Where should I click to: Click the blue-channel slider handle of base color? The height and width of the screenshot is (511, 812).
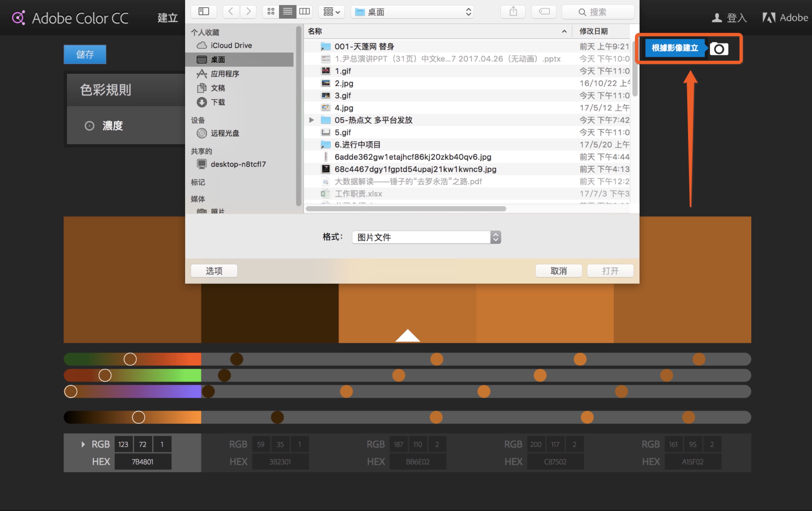(x=70, y=391)
